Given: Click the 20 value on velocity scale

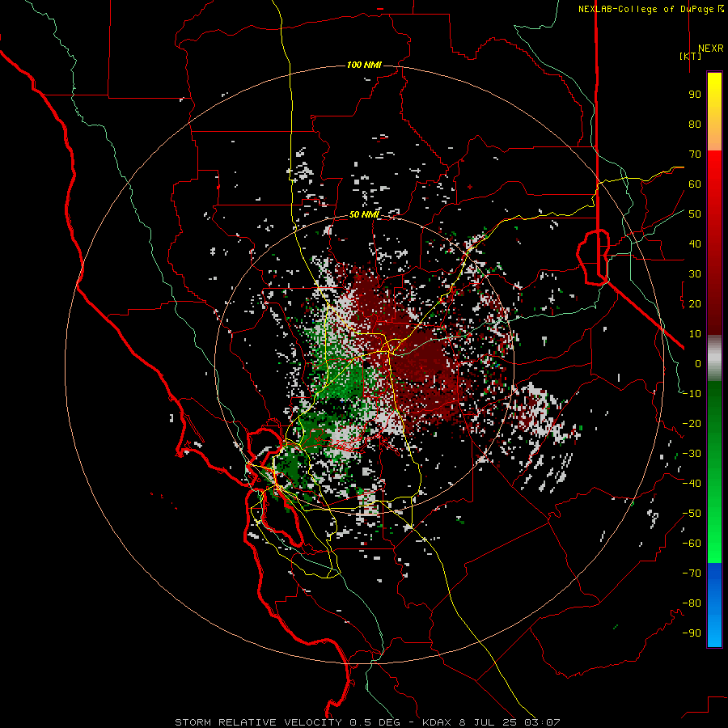Looking at the screenshot, I should [695, 304].
